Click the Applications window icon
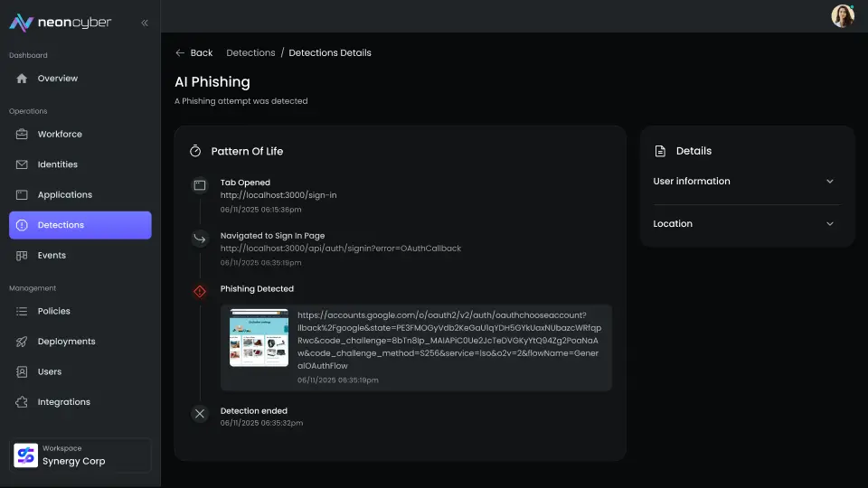This screenshot has width=868, height=488. (x=22, y=195)
